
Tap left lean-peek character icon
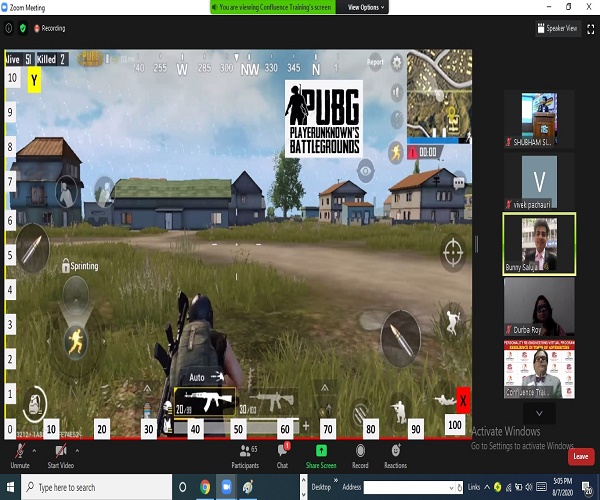67,192
